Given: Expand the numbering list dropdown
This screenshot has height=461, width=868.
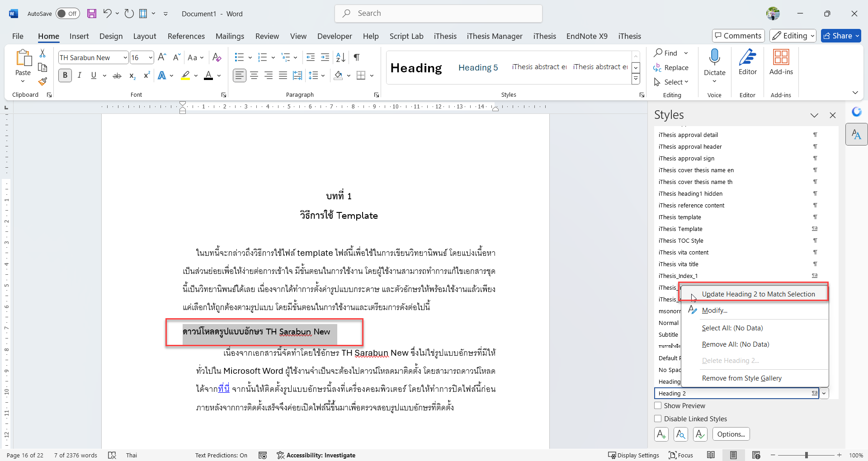Looking at the screenshot, I should pos(273,57).
